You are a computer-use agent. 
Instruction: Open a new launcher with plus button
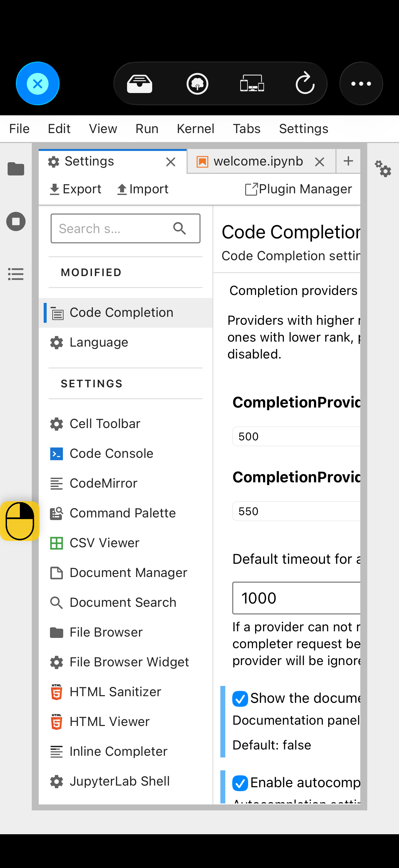tap(348, 161)
